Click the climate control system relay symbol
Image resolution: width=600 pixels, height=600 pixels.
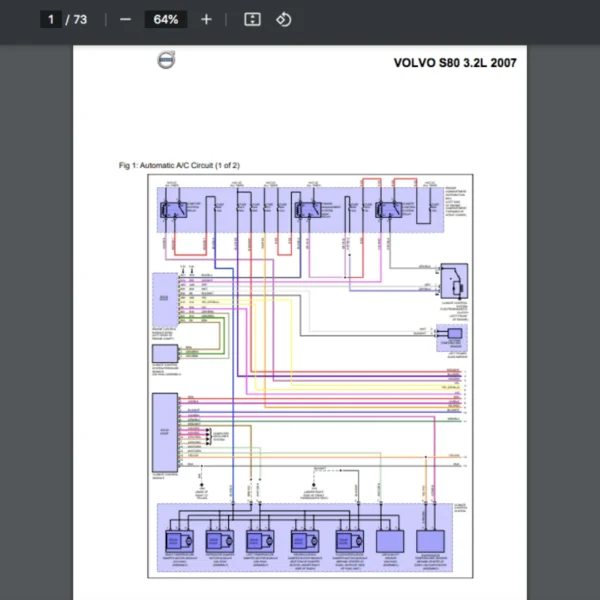point(389,210)
